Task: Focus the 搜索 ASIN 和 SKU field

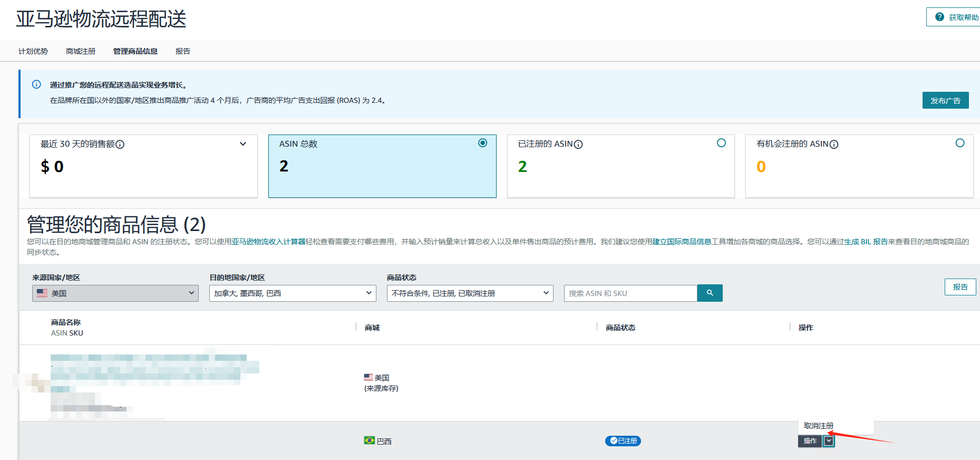Action: pyautogui.click(x=630, y=293)
